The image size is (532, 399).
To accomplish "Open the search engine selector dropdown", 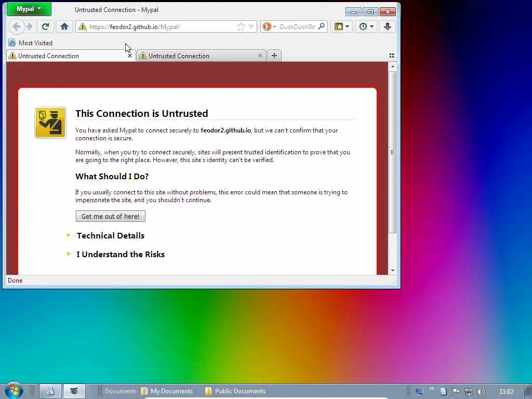I will 270,26.
